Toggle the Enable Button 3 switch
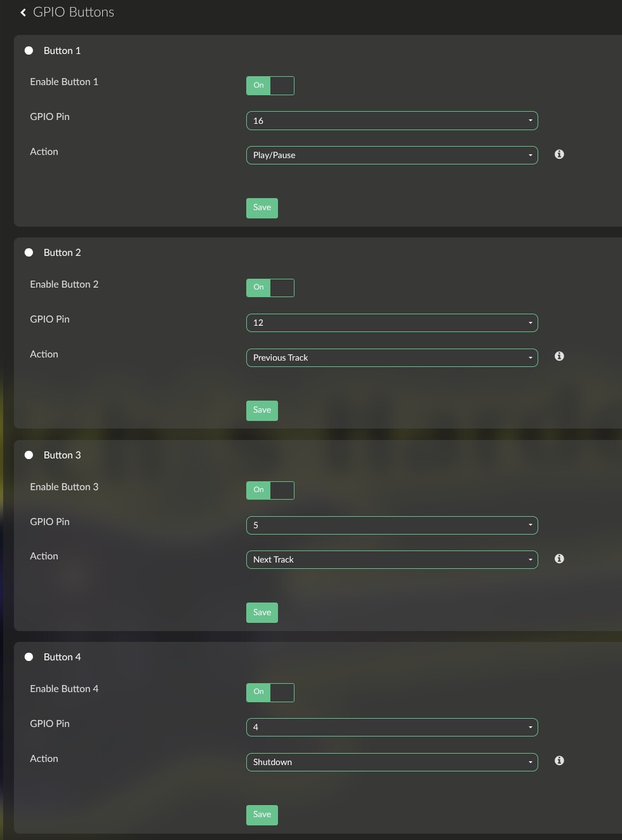 270,490
